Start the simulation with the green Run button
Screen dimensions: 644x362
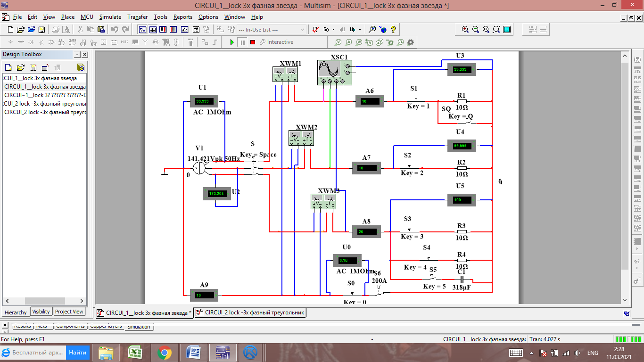click(x=232, y=42)
